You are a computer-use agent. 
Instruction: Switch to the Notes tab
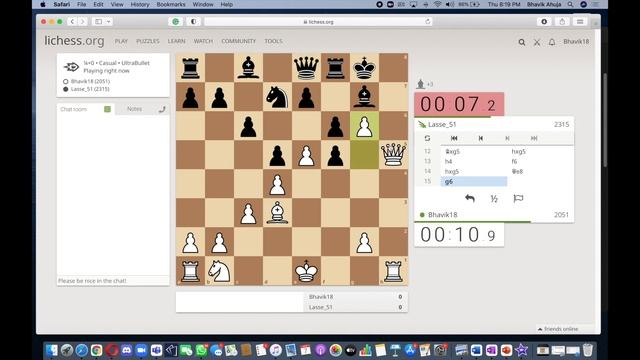pos(134,109)
